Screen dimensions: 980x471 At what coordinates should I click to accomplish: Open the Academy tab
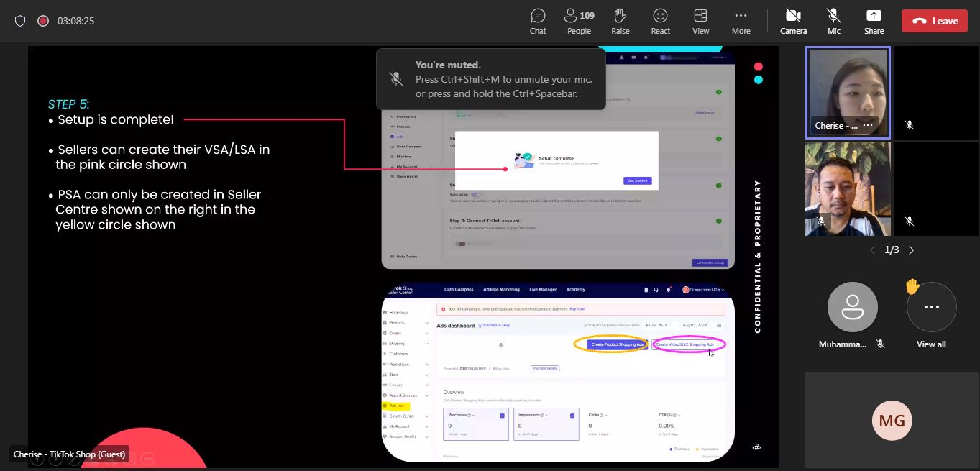pos(575,289)
